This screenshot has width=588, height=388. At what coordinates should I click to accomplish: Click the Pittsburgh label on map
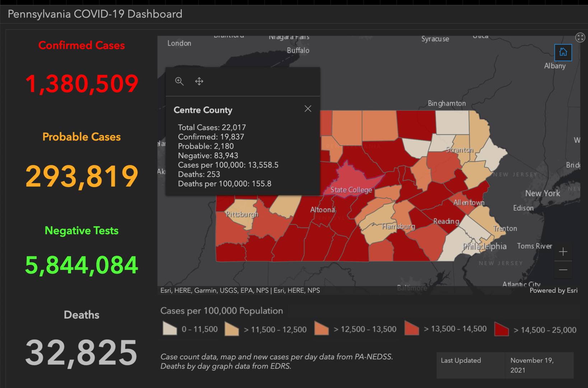point(242,214)
